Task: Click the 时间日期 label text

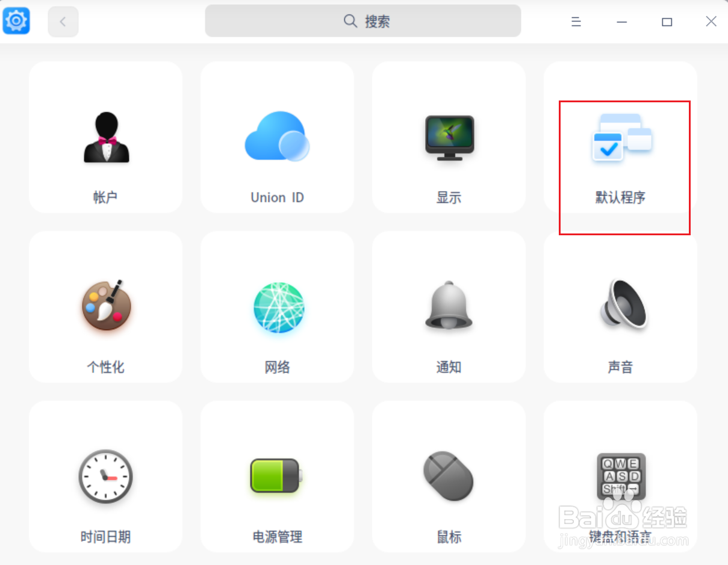Action: click(x=105, y=537)
